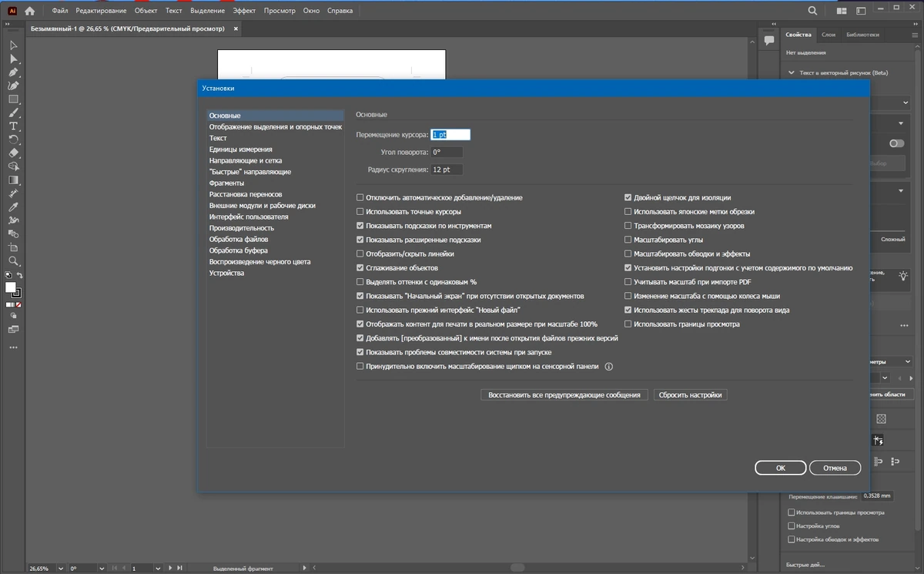Open Arrange Documents icon
Screen dimensions: 924x574
click(x=841, y=11)
